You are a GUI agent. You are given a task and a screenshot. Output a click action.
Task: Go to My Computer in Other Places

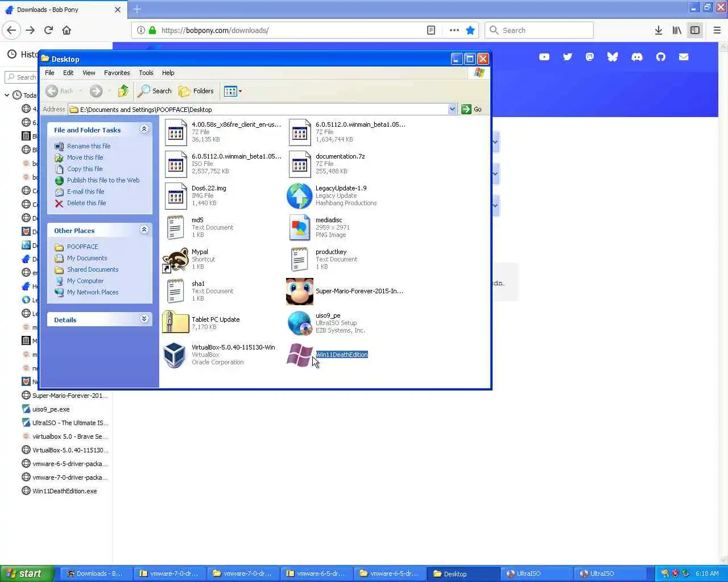pos(85,281)
